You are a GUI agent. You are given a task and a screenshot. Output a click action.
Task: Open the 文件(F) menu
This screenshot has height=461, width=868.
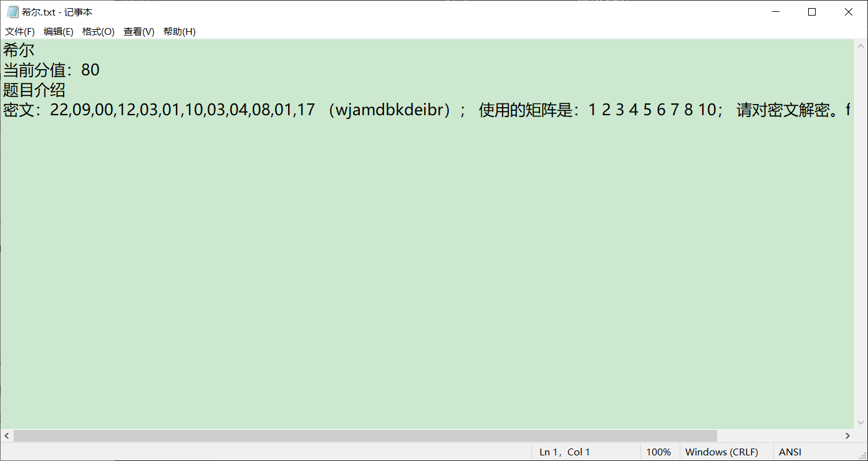tap(20, 32)
